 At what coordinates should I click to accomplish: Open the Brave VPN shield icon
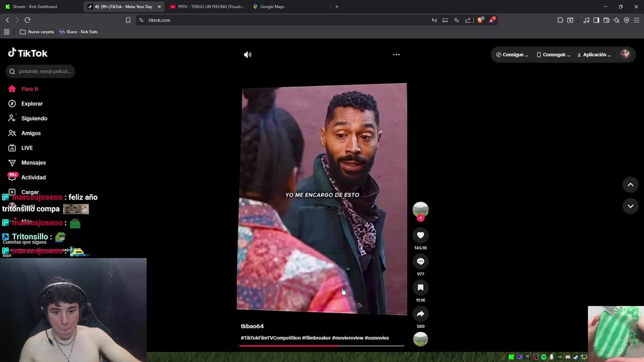click(626, 20)
